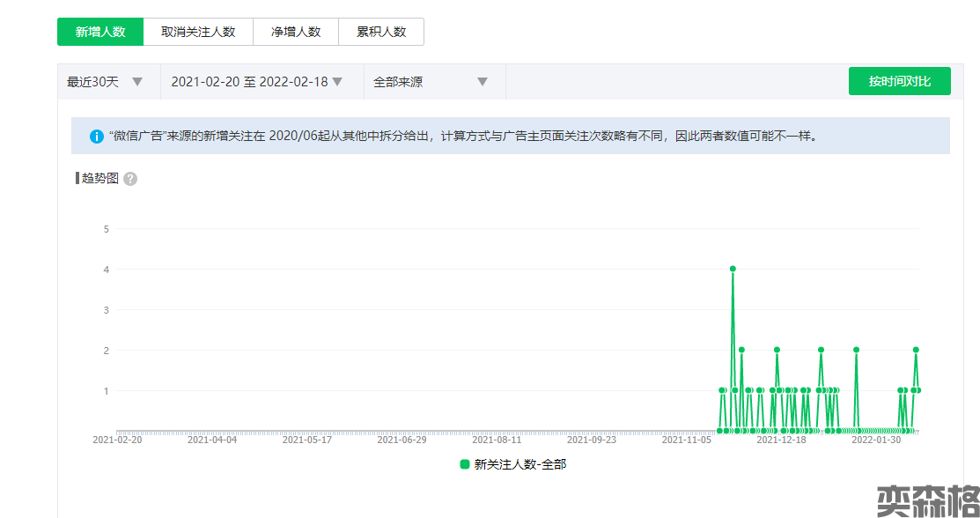Click the blue info icon in the notice banner
Image resolution: width=980 pixels, height=518 pixels.
click(x=97, y=137)
